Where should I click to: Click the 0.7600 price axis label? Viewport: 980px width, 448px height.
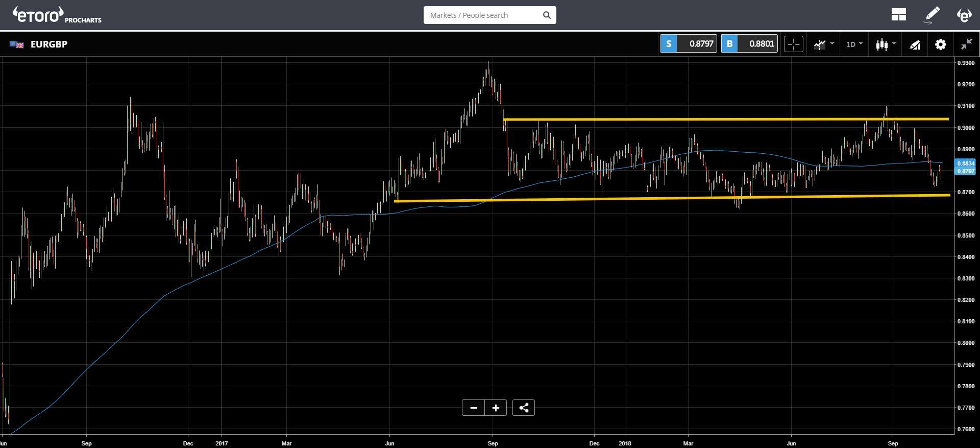(966, 429)
